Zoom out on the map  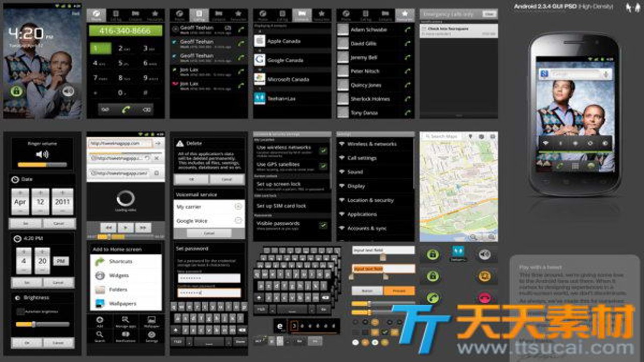(x=473, y=237)
